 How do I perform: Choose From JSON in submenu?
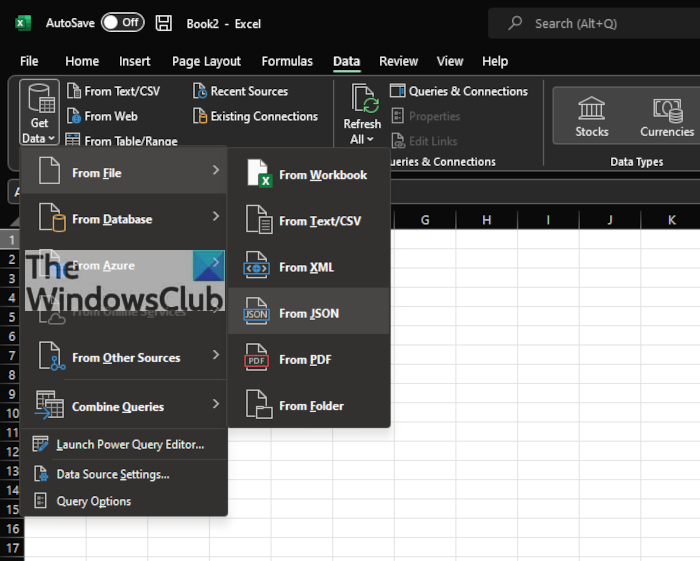coord(309,313)
